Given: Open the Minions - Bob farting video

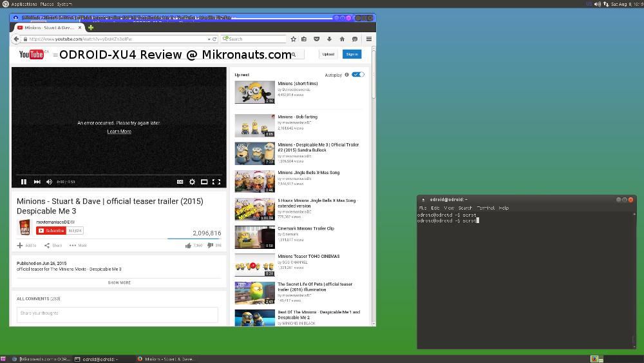Looking at the screenshot, I should point(298,117).
